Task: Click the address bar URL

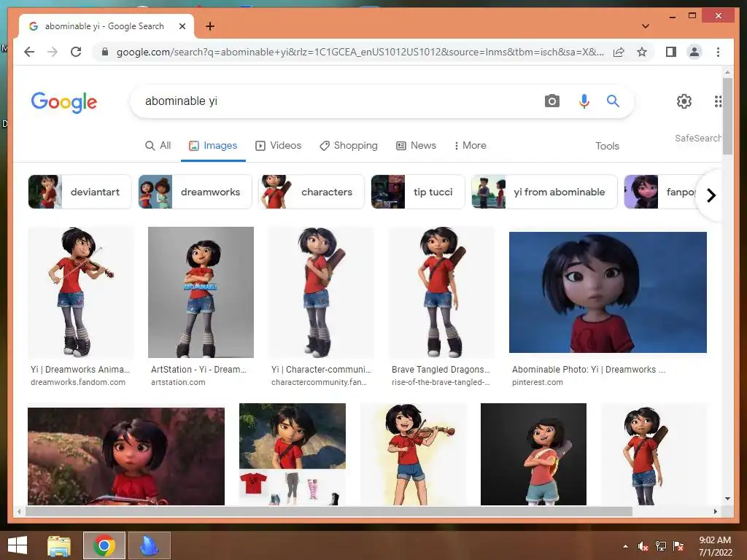Action: 360,52
